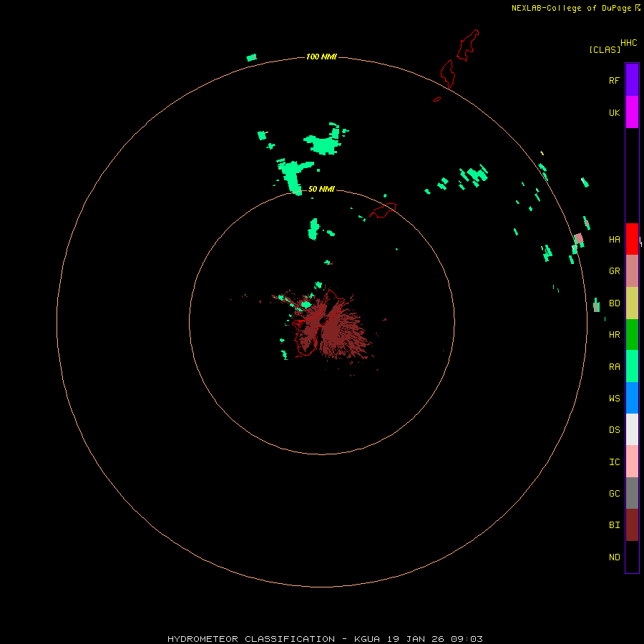This screenshot has width=644, height=644.
Task: Click the HA red legend swatch
Action: (632, 239)
